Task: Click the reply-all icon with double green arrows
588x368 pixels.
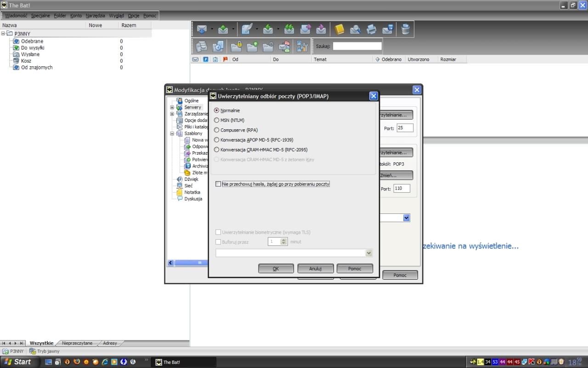Action: click(289, 29)
